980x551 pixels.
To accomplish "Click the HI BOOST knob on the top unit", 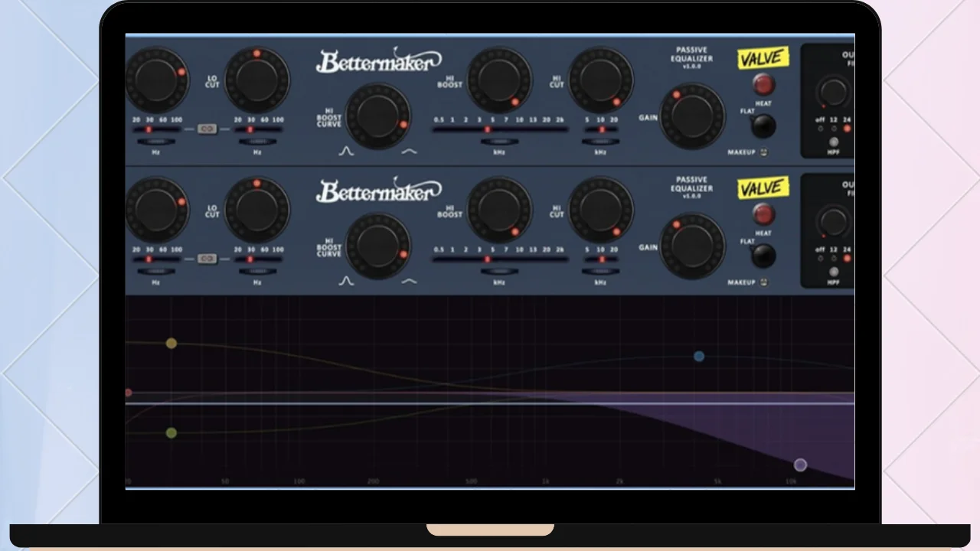I will (499, 80).
